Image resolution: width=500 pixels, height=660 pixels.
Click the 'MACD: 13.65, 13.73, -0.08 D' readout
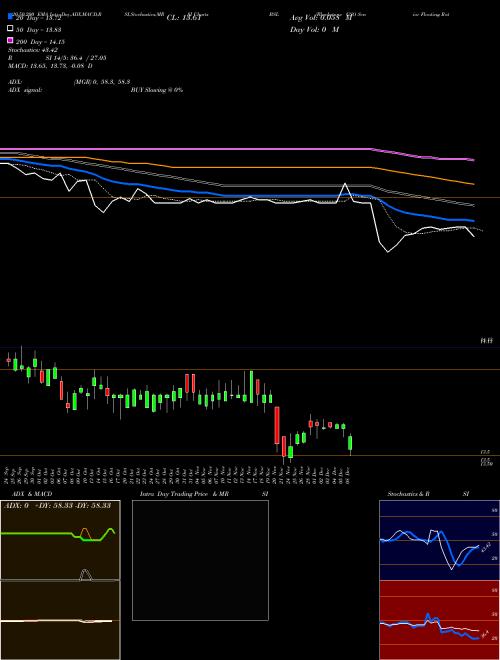pyautogui.click(x=50, y=66)
